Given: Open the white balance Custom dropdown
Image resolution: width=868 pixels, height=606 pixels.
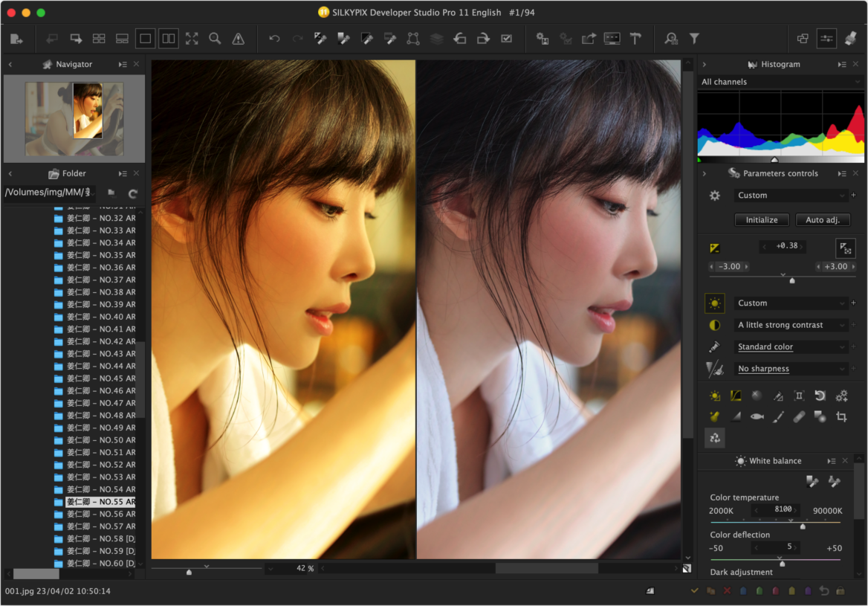Looking at the screenshot, I should 791,303.
